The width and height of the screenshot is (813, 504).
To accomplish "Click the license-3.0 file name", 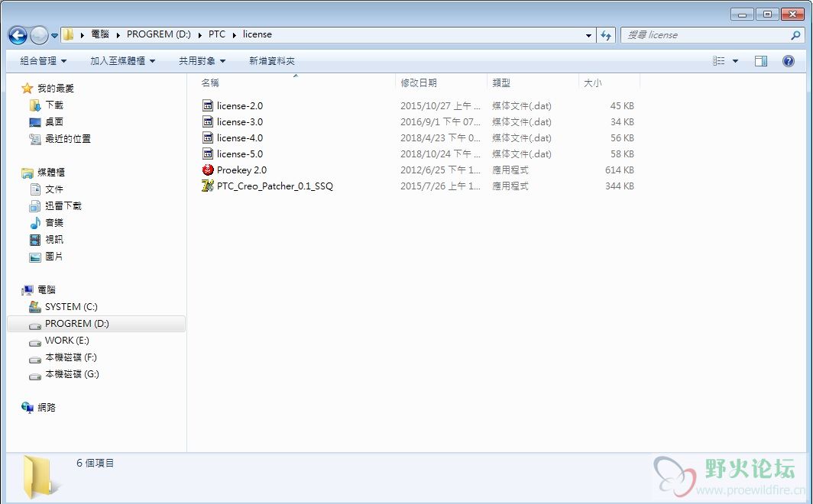I will pyautogui.click(x=240, y=121).
